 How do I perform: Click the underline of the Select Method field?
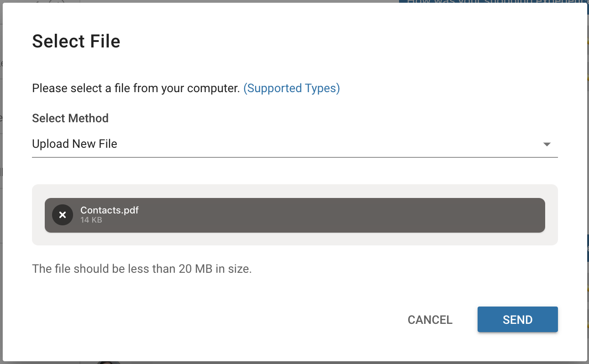[294, 157]
